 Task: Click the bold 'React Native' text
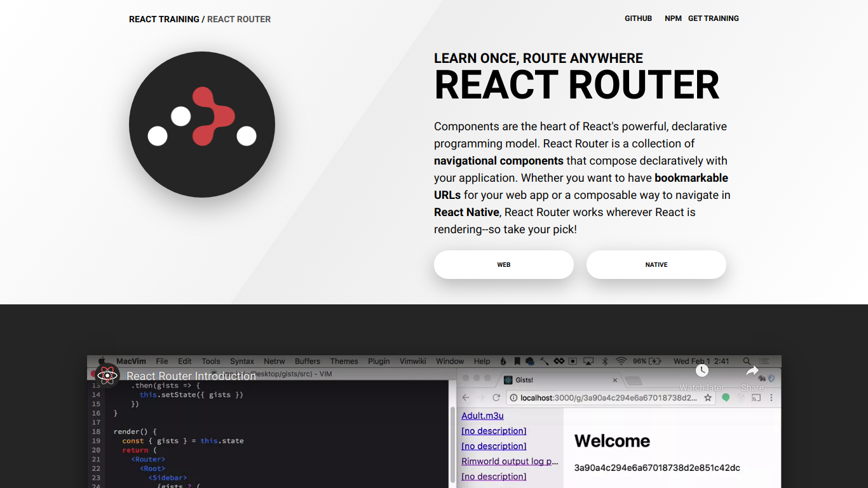(466, 212)
